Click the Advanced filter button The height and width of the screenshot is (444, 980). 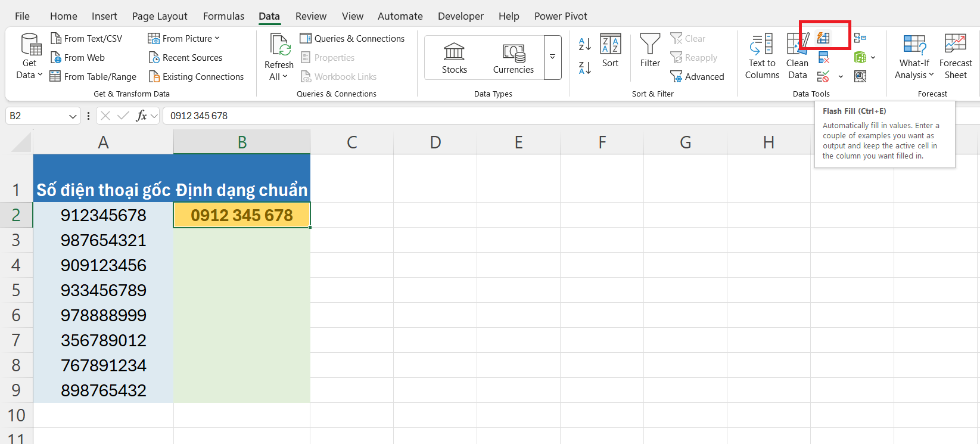[x=697, y=76]
